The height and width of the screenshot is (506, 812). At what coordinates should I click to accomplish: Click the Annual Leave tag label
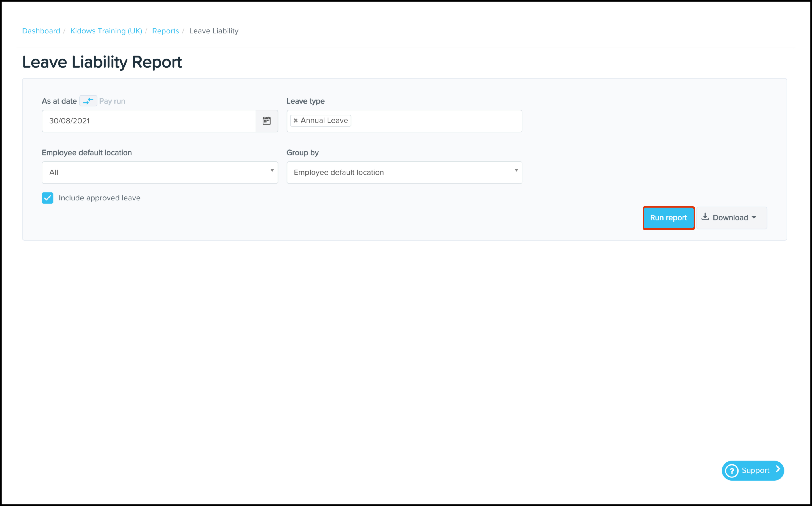click(x=324, y=121)
